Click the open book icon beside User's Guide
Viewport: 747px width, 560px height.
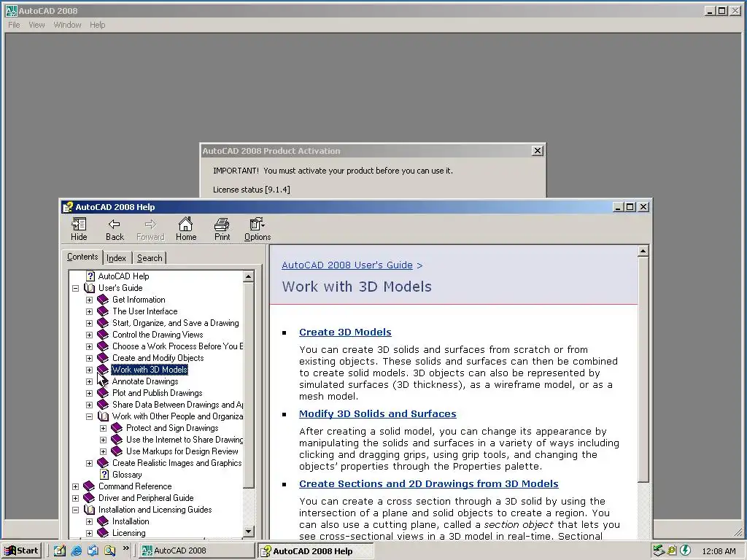89,288
